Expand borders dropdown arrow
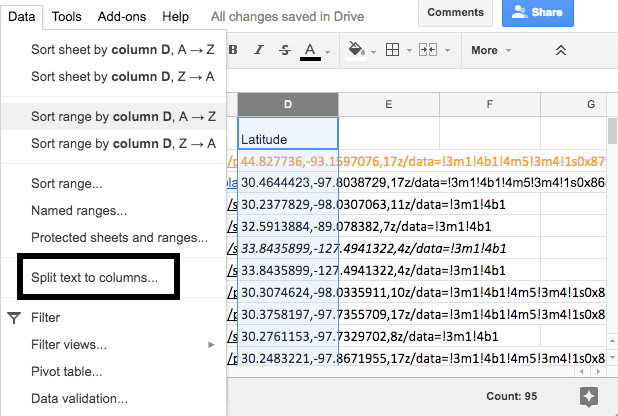The image size is (618, 416). click(409, 50)
